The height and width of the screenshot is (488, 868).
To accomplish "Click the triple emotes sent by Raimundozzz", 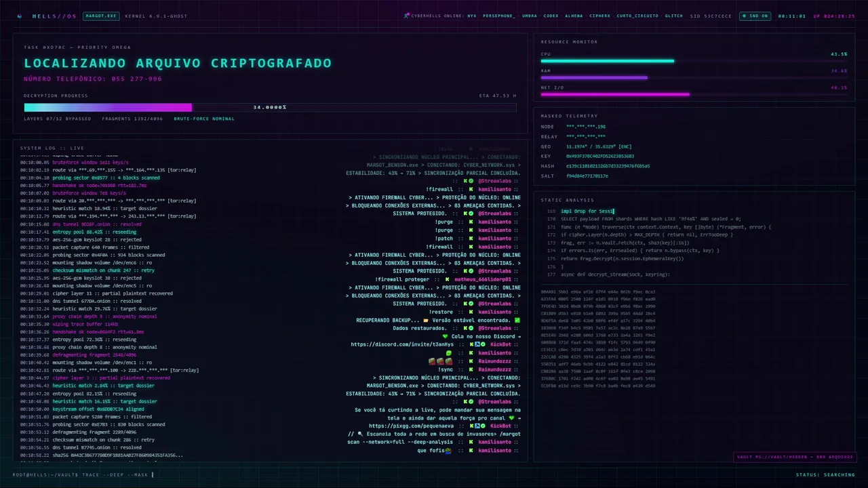I will pos(440,361).
